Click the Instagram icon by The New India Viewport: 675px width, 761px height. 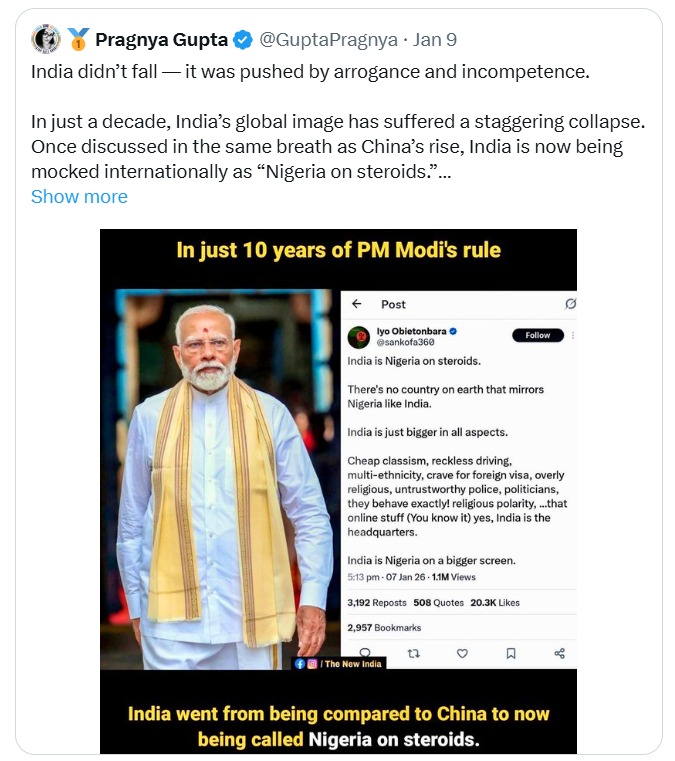click(311, 663)
